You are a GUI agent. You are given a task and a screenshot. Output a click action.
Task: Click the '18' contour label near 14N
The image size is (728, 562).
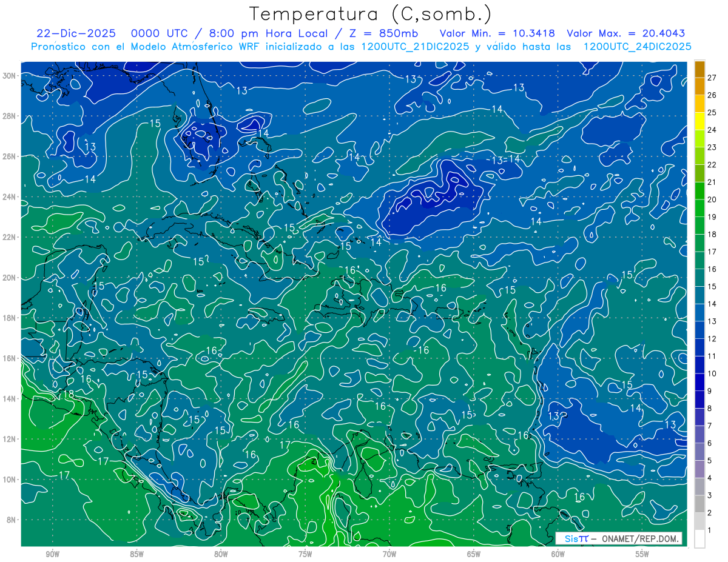68,395
